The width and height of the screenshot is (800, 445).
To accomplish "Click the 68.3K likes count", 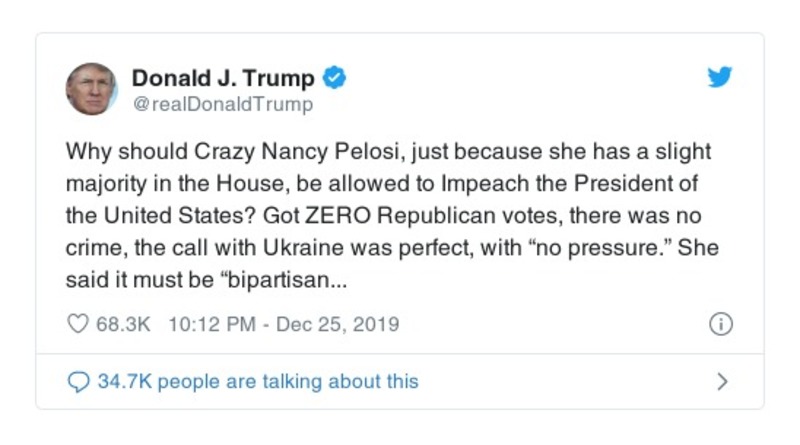I will [122, 325].
